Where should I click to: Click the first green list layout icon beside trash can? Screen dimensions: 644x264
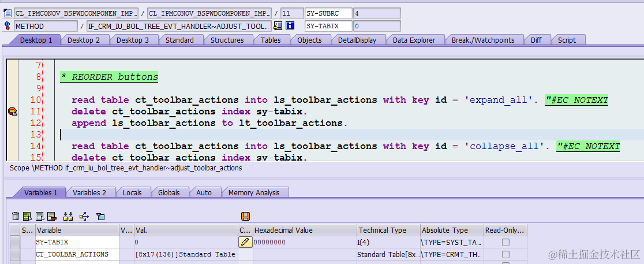pyautogui.click(x=28, y=216)
